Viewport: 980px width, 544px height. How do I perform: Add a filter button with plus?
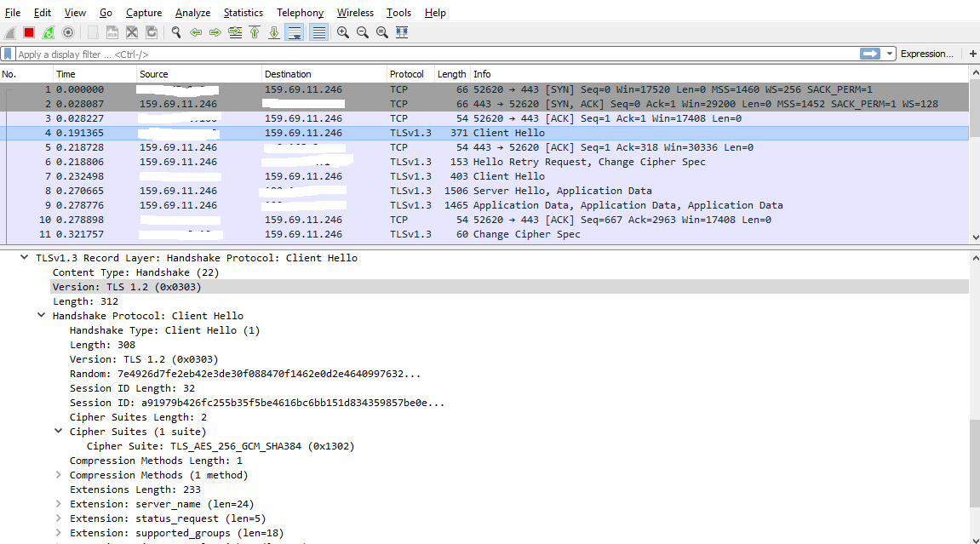[972, 54]
